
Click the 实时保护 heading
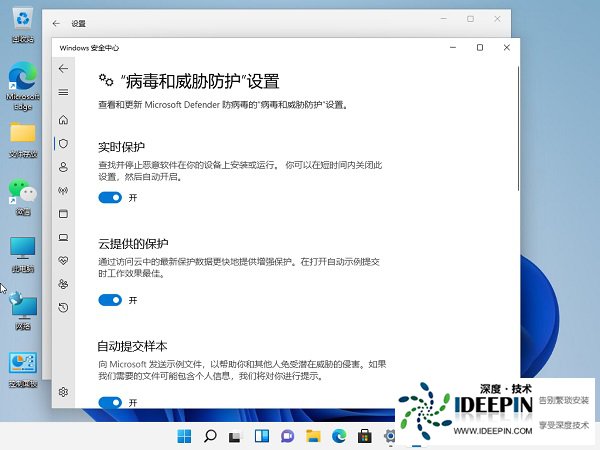point(121,147)
